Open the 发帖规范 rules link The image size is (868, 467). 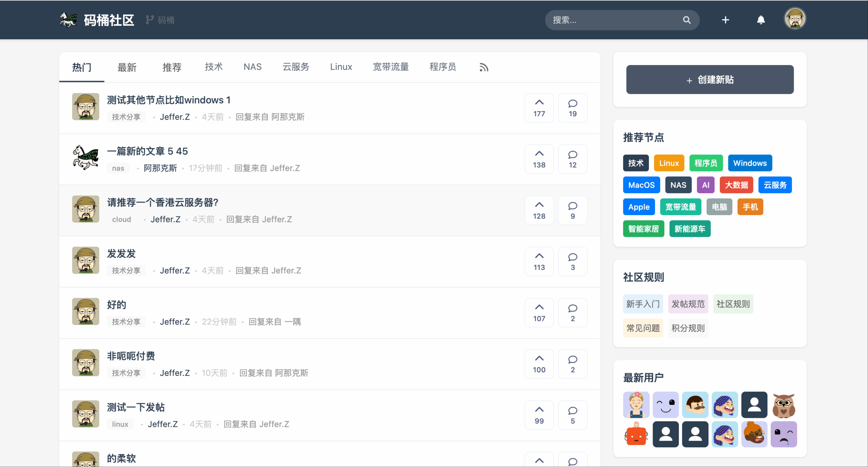pyautogui.click(x=688, y=304)
